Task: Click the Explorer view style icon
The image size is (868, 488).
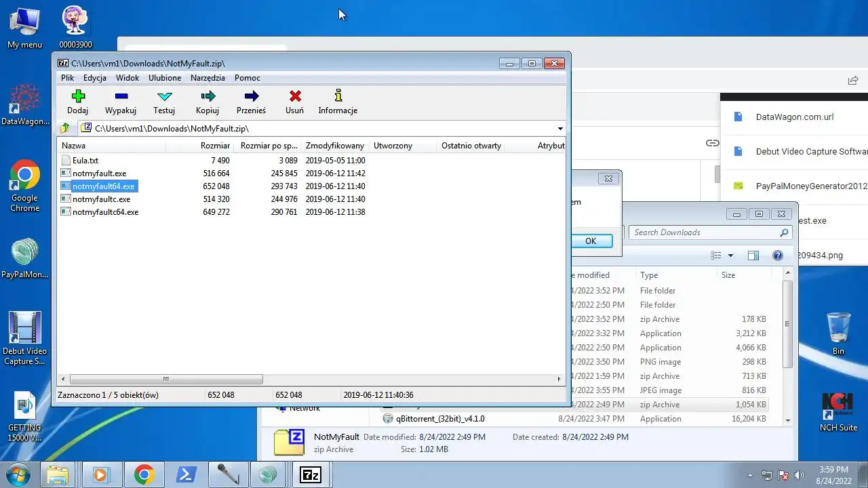Action: pos(715,256)
